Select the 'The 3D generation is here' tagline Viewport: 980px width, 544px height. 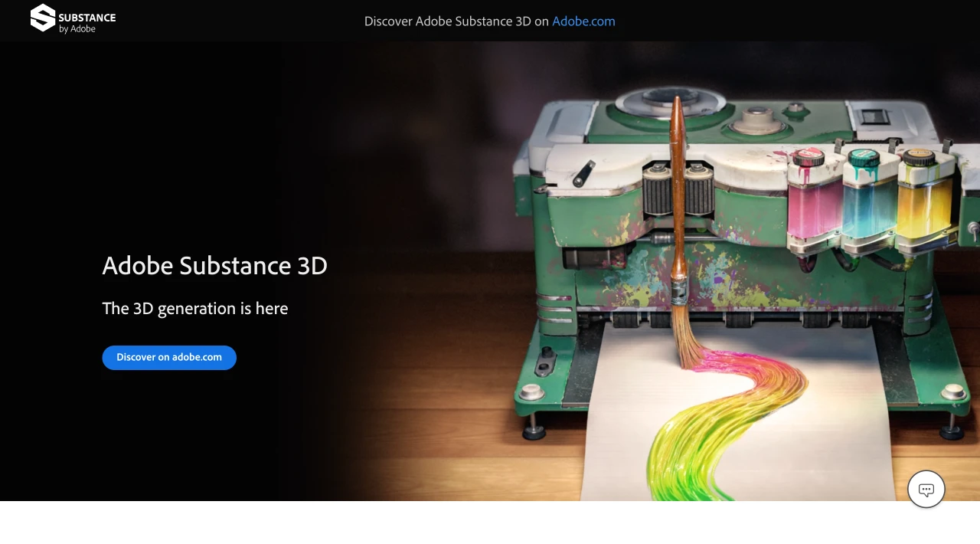tap(195, 308)
